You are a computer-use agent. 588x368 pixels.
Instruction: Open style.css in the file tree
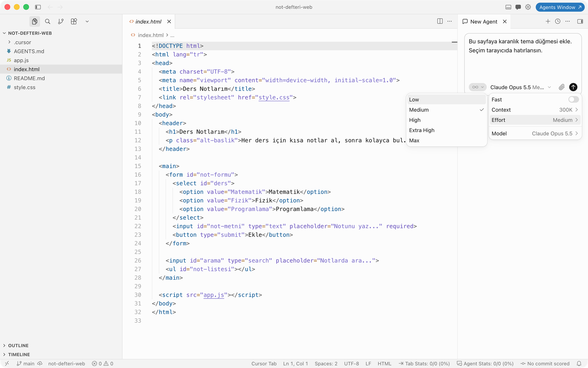pyautogui.click(x=61, y=87)
